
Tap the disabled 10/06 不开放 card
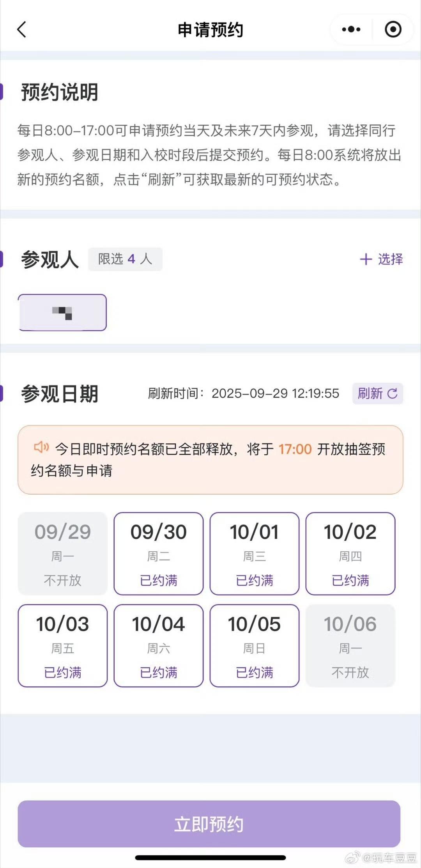[x=350, y=646]
